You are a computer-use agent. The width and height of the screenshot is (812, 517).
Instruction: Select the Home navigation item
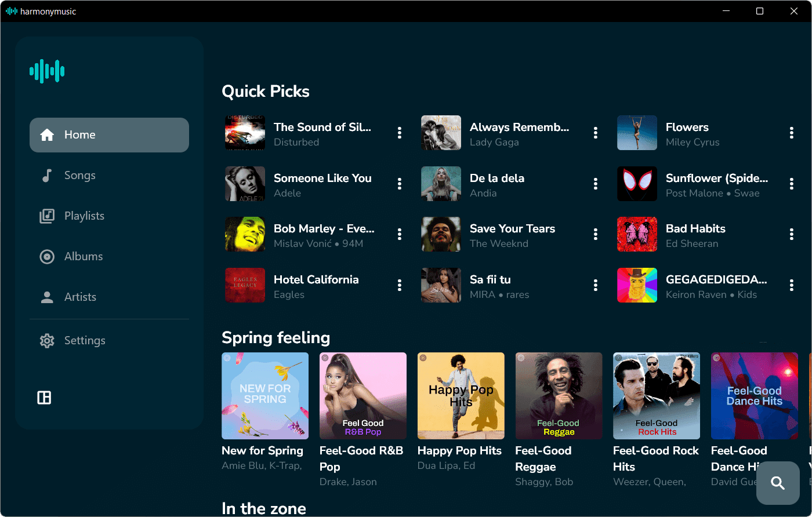coord(109,134)
